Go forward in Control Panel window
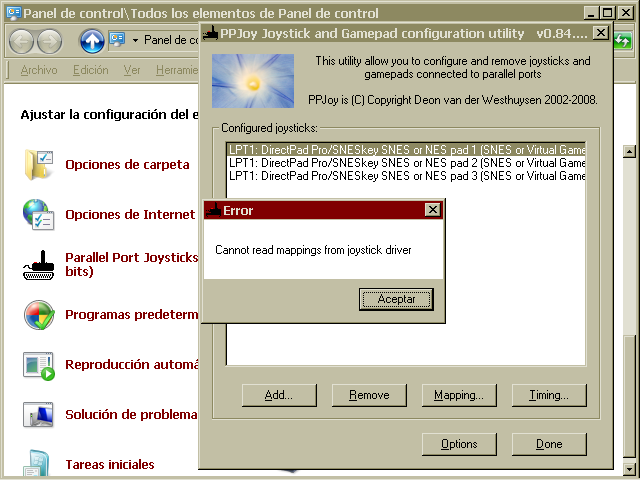640x480 pixels. [x=49, y=41]
